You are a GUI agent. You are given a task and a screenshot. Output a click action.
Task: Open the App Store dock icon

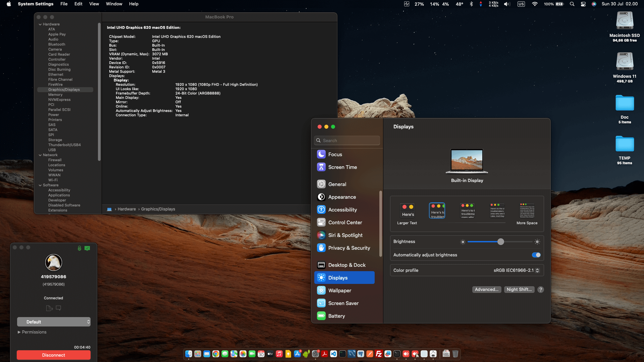click(x=297, y=354)
